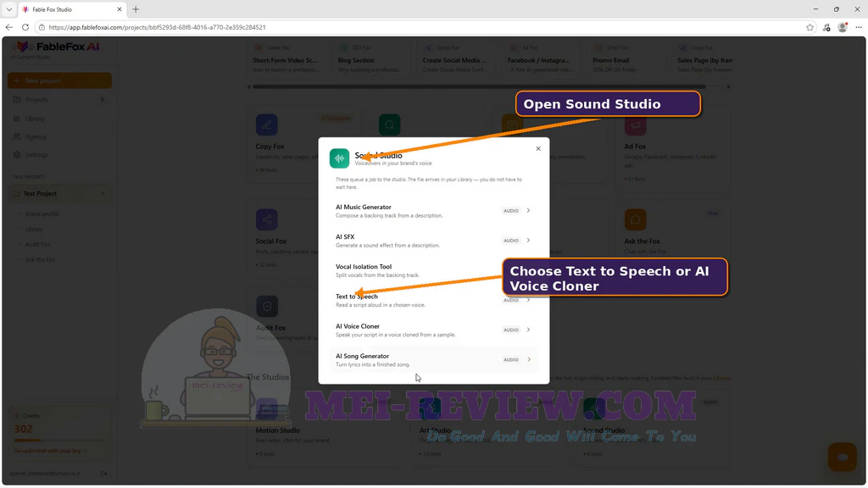Expand the Test Project folder
Viewport: 868px width, 488px height.
(x=60, y=194)
